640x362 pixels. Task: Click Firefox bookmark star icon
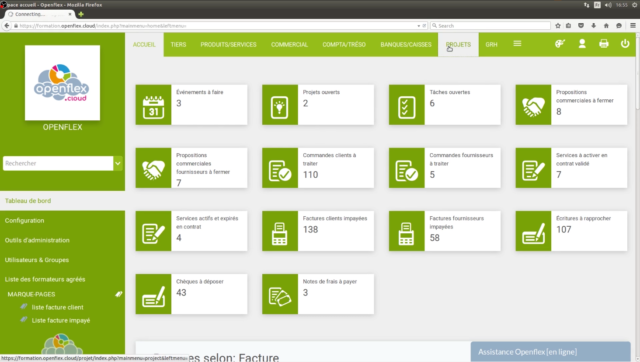[558, 26]
